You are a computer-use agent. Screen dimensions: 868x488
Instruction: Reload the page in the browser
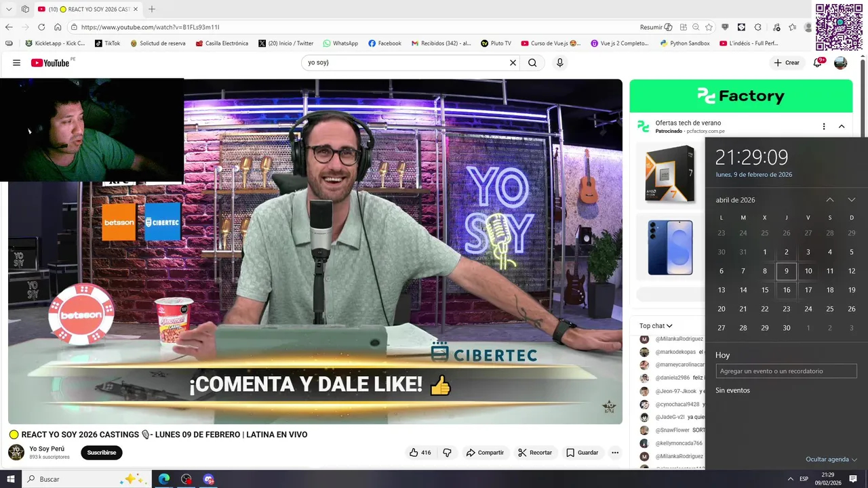pyautogui.click(x=41, y=27)
